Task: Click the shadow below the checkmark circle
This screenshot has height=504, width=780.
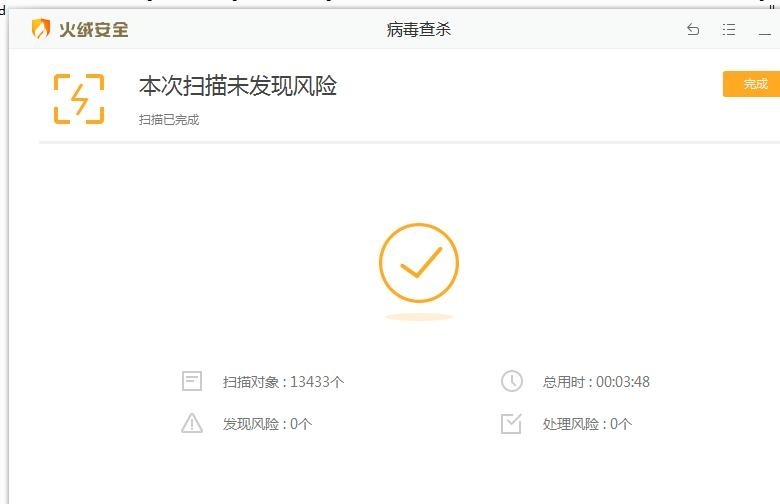Action: (419, 317)
